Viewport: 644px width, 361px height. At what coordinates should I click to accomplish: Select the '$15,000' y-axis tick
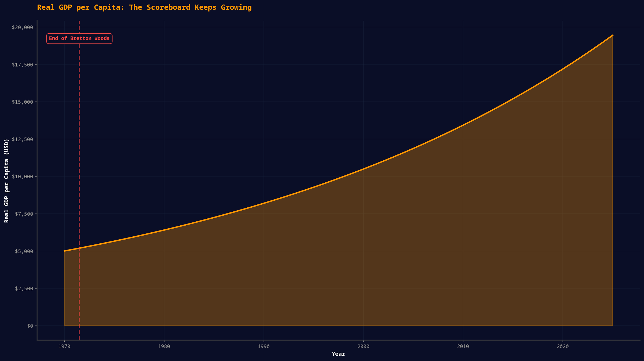22,102
